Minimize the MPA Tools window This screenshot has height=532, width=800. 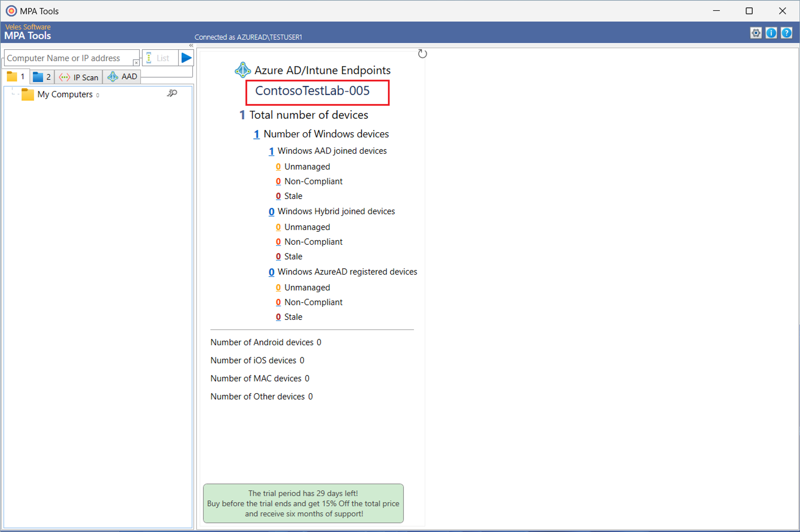(716, 11)
